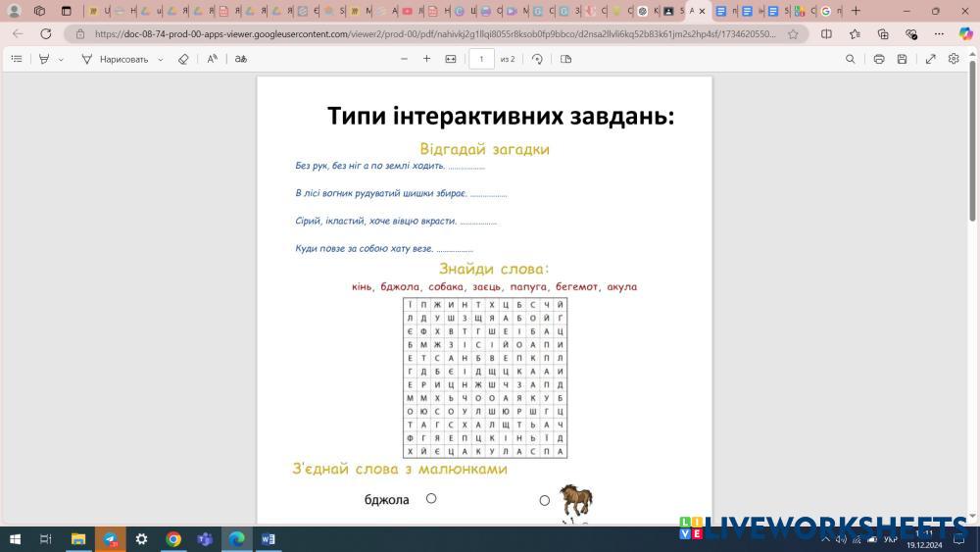The height and width of the screenshot is (552, 980).
Task: Click the read aloud icon
Action: tap(212, 59)
